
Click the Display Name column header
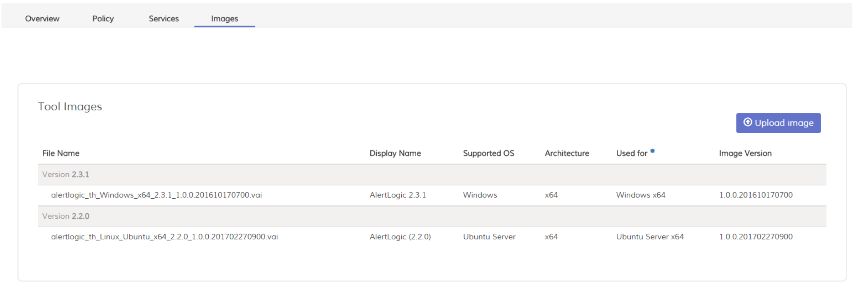pos(395,153)
